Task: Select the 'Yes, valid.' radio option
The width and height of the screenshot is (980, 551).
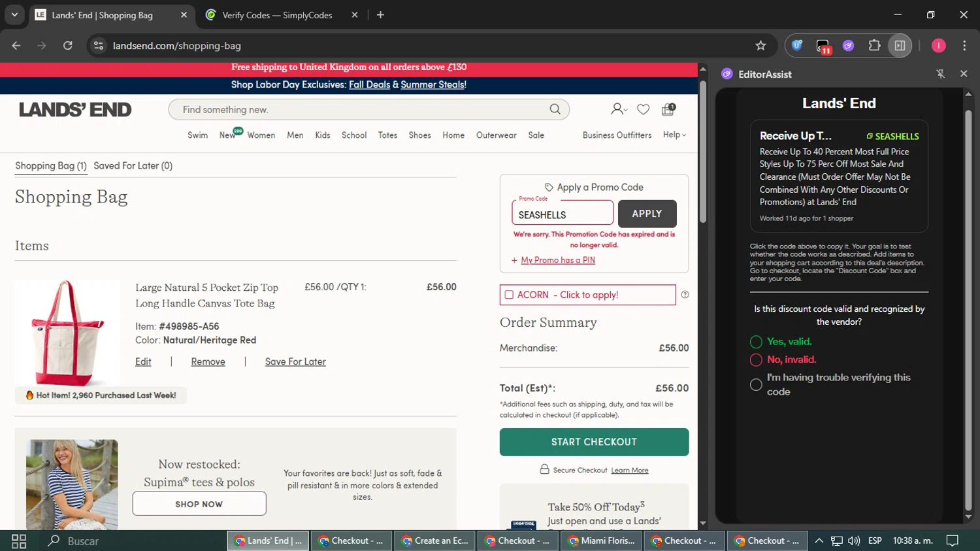Action: click(x=756, y=342)
